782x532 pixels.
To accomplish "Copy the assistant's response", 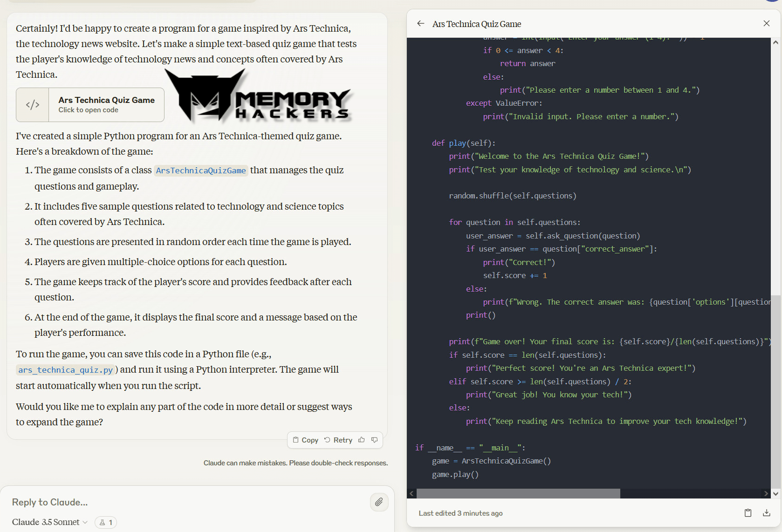I will pyautogui.click(x=305, y=440).
